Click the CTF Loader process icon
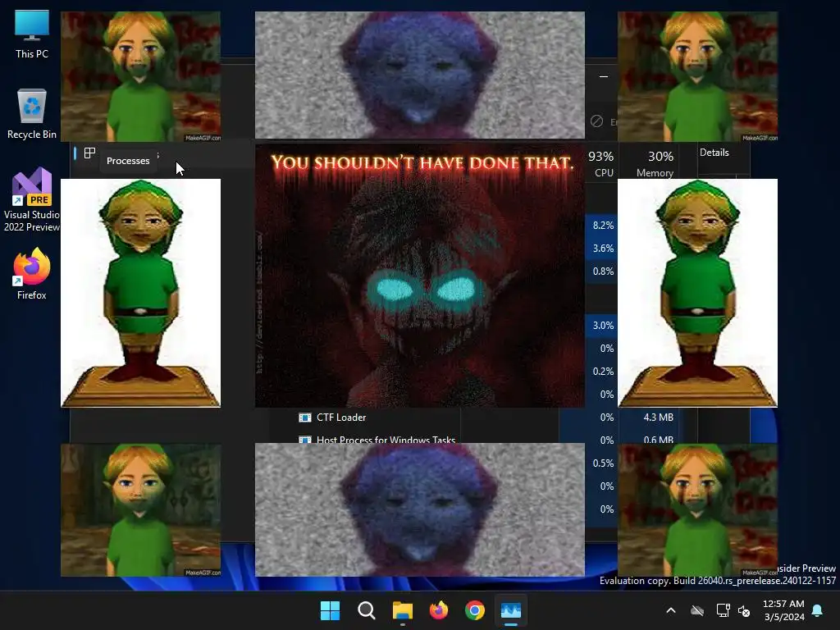This screenshot has width=840, height=630. tap(305, 418)
